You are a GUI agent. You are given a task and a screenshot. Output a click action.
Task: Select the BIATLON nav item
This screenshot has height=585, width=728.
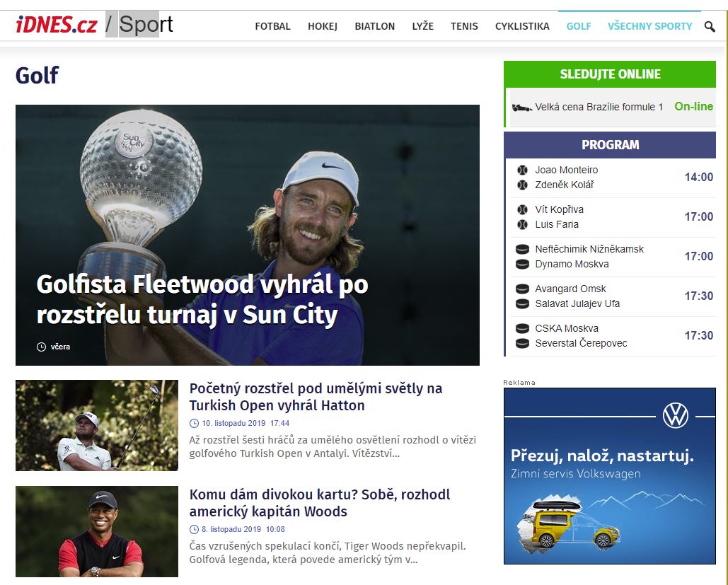pyautogui.click(x=375, y=26)
